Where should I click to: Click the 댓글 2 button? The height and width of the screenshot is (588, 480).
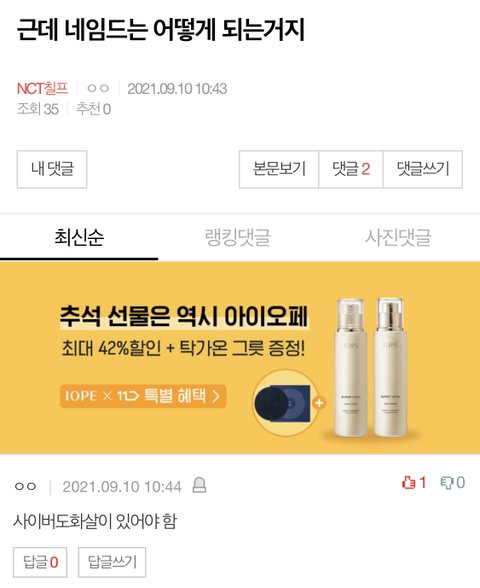click(x=351, y=169)
